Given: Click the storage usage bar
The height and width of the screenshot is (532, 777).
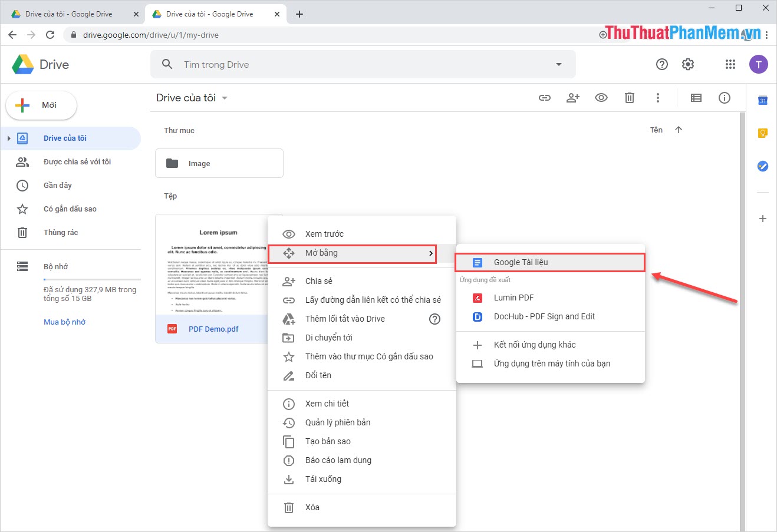Looking at the screenshot, I should 92,279.
